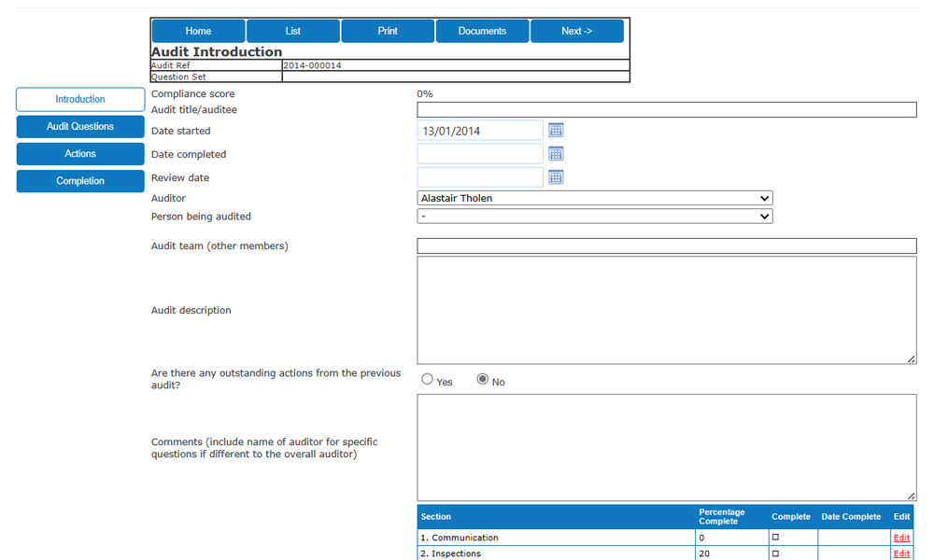This screenshot has width=934, height=560.
Task: Open the Date started calendar picker
Action: coord(556,130)
